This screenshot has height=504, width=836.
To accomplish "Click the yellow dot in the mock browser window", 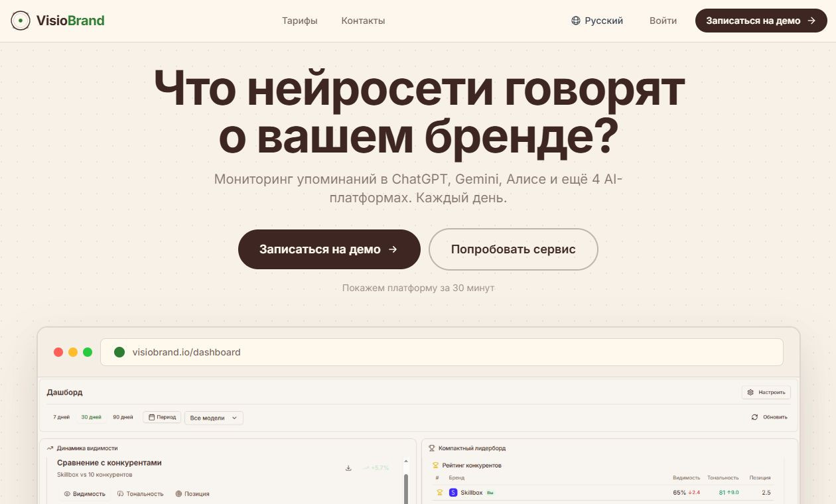I will (x=73, y=352).
